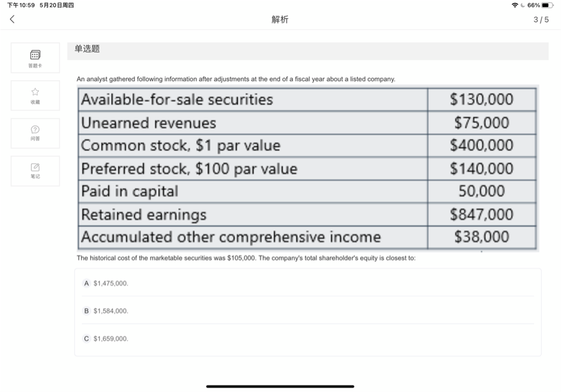Open the 笔记 notes editor
Screen dimensions: 561x392
(35, 170)
